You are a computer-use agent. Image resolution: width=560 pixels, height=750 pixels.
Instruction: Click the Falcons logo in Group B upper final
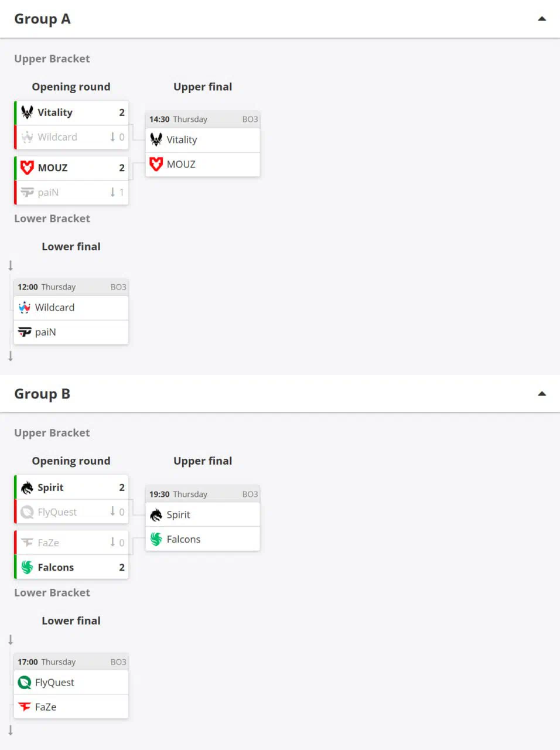point(156,539)
